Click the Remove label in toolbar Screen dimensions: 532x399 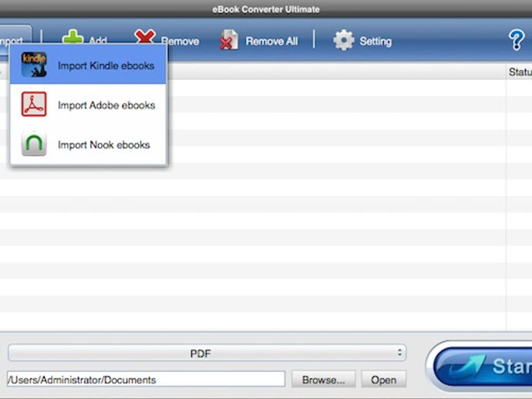click(x=180, y=42)
